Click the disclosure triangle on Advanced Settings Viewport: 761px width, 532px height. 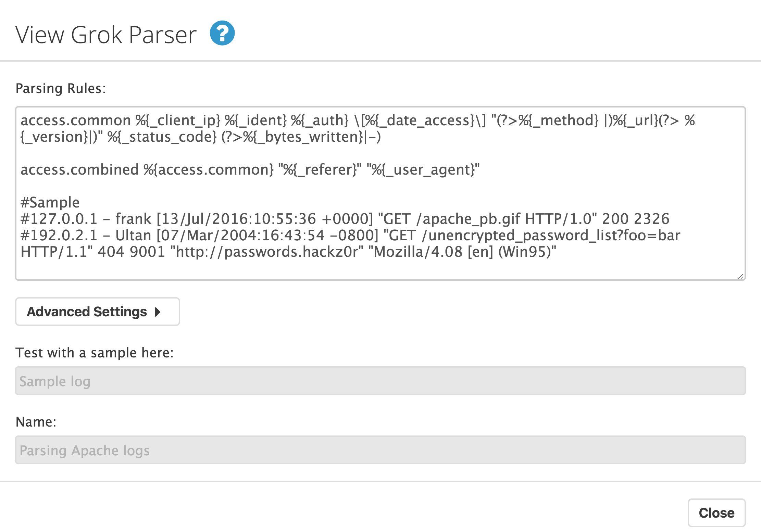coord(158,312)
